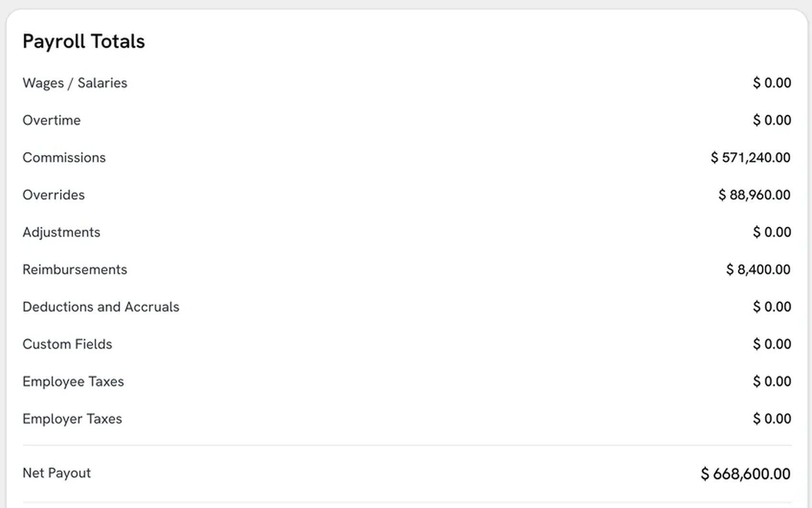Screen dimensions: 812x508
Task: Click the Adjustments $ 0.00 value
Action: (x=772, y=232)
